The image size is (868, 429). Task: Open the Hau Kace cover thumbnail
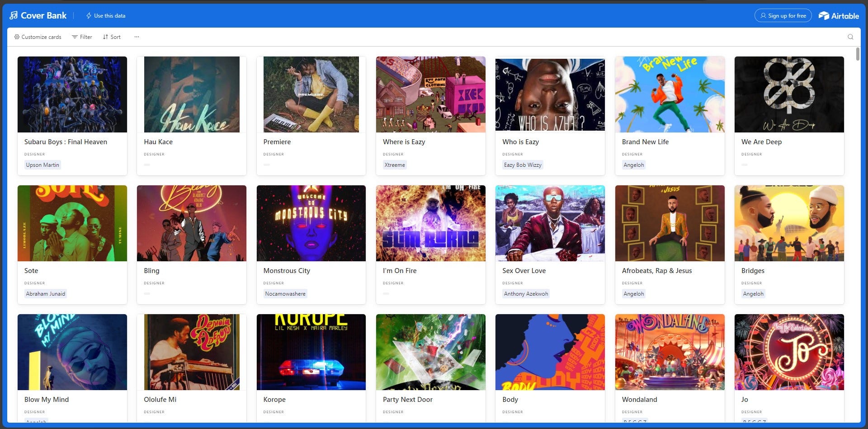[192, 94]
